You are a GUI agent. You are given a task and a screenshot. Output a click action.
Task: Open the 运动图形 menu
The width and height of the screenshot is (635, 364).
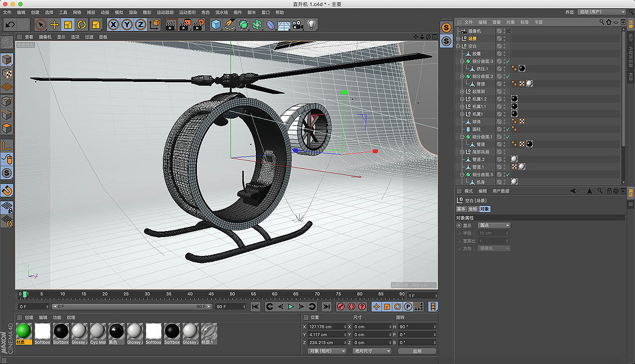188,12
